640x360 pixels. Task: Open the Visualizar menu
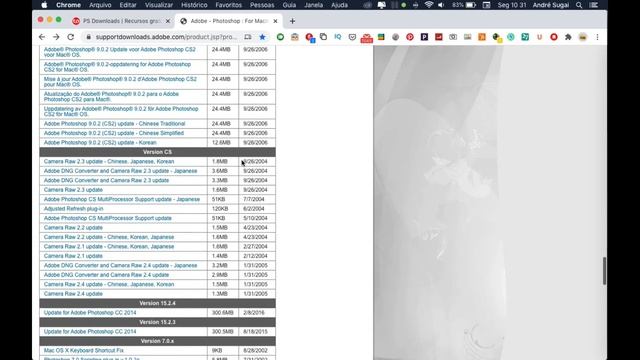[x=159, y=5]
